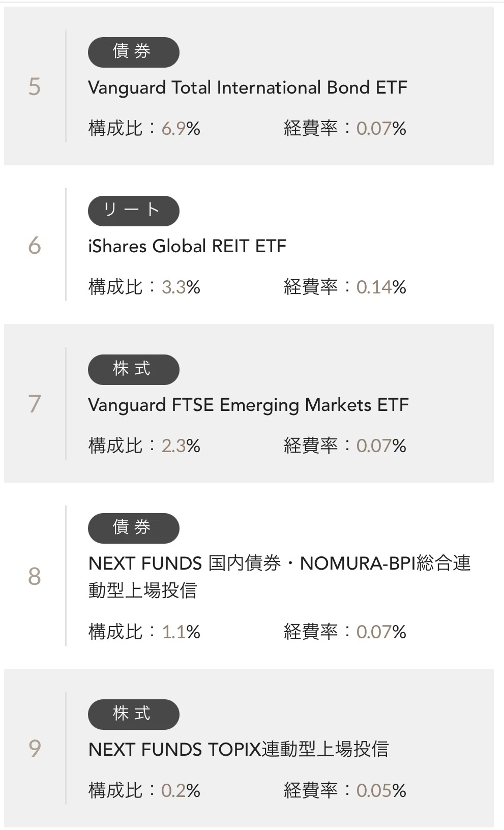
Task: Click the 株式 badge above Vanguard FTSE
Action: pos(134,369)
